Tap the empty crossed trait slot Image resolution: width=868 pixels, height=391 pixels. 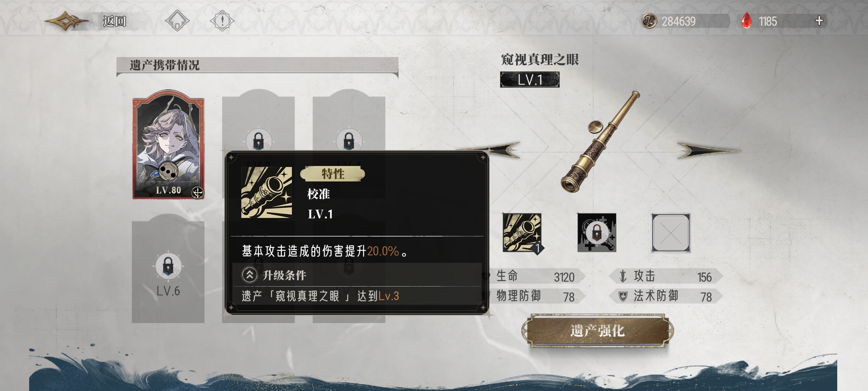[671, 233]
